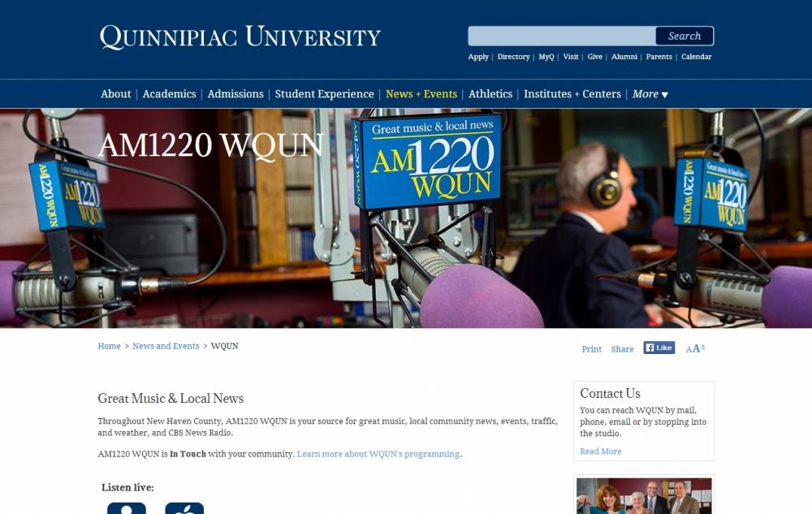Click the first blue listen live icon

click(x=127, y=508)
